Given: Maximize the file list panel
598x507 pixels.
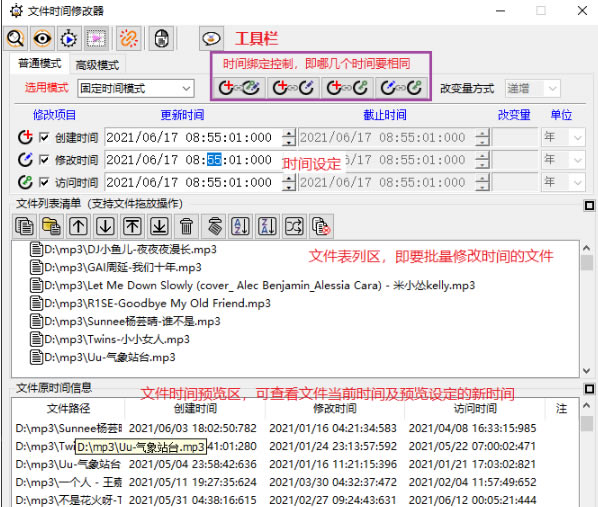Looking at the screenshot, I should click(589, 206).
